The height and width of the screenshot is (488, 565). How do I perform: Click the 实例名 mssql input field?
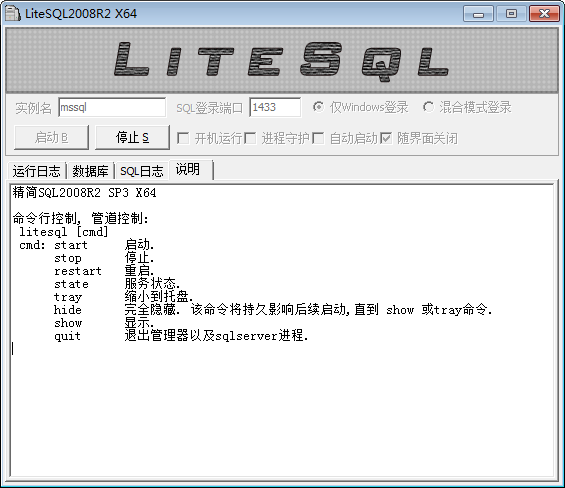(112, 107)
